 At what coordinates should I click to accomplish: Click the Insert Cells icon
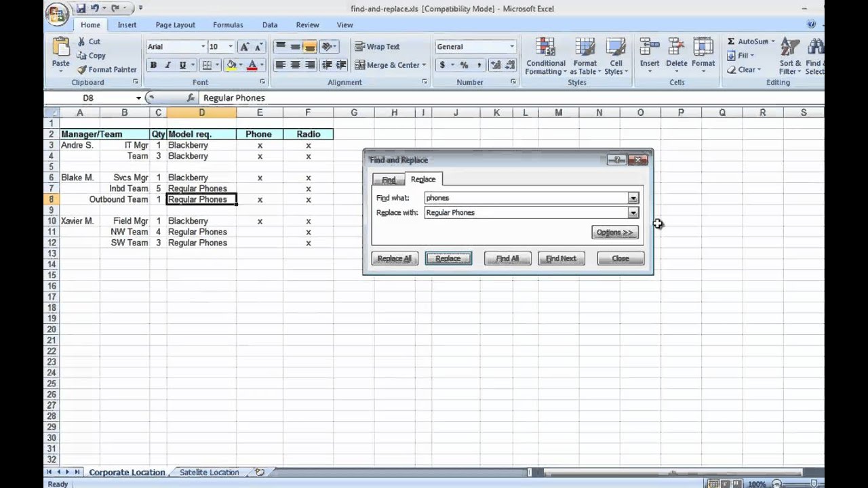[650, 47]
